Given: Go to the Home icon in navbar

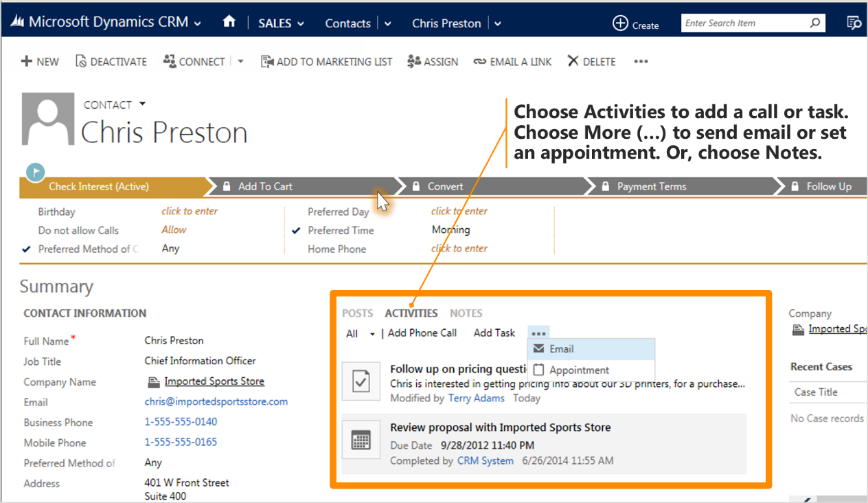Looking at the screenshot, I should tap(229, 23).
